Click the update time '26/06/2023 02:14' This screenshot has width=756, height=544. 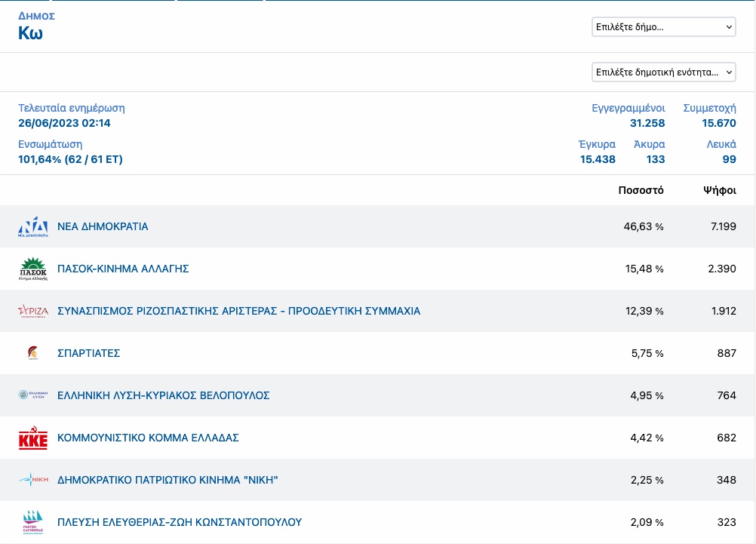[x=64, y=123]
